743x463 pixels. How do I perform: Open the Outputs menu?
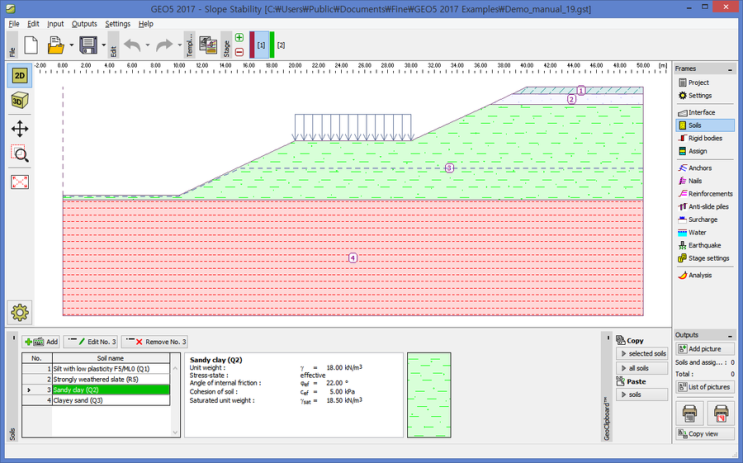(x=85, y=23)
